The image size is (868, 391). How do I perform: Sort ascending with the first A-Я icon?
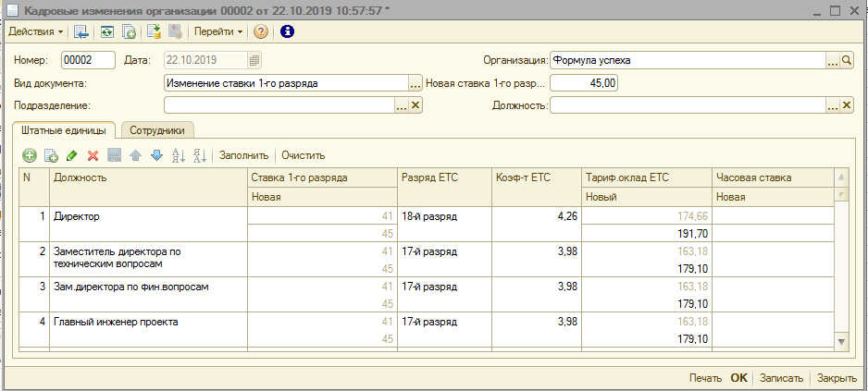(x=179, y=155)
